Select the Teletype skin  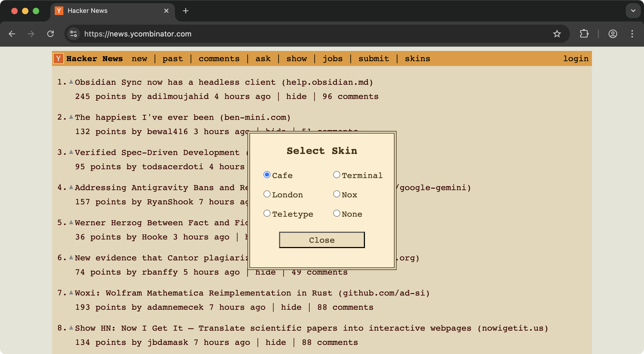click(267, 213)
